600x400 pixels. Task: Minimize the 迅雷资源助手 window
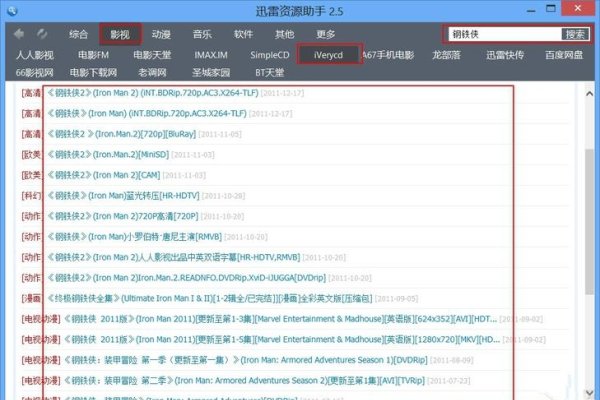point(531,11)
